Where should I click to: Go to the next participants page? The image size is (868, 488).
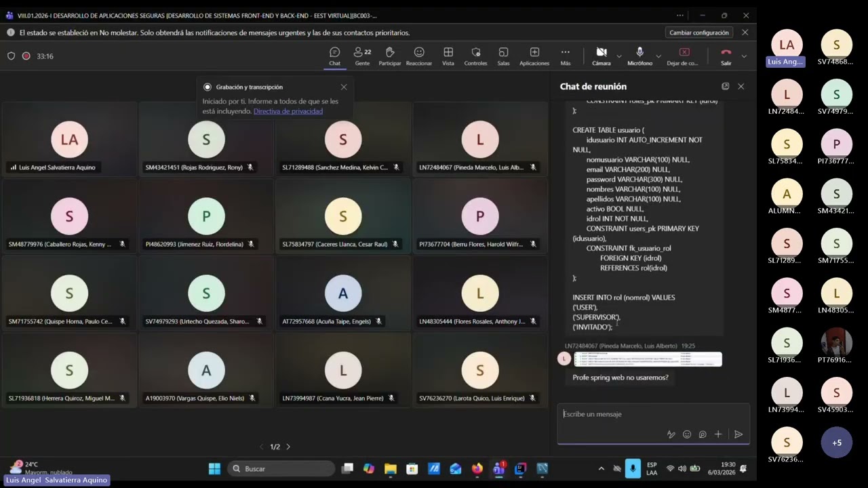288,447
